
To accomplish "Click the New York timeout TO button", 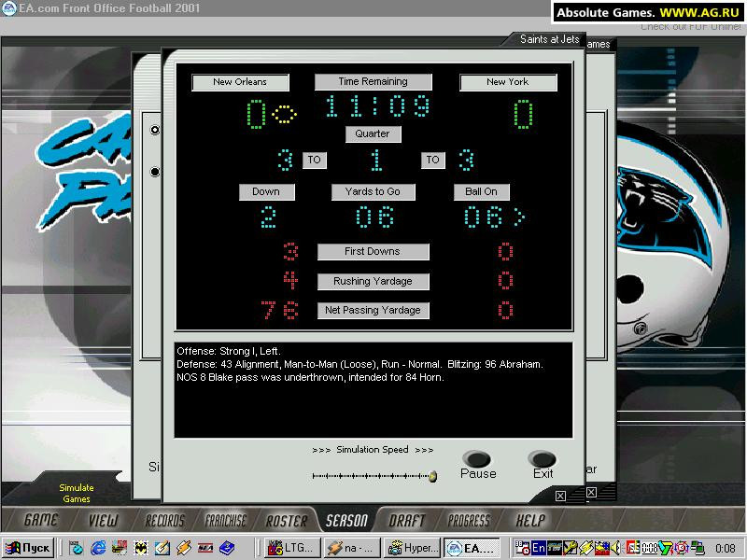I will pyautogui.click(x=432, y=160).
